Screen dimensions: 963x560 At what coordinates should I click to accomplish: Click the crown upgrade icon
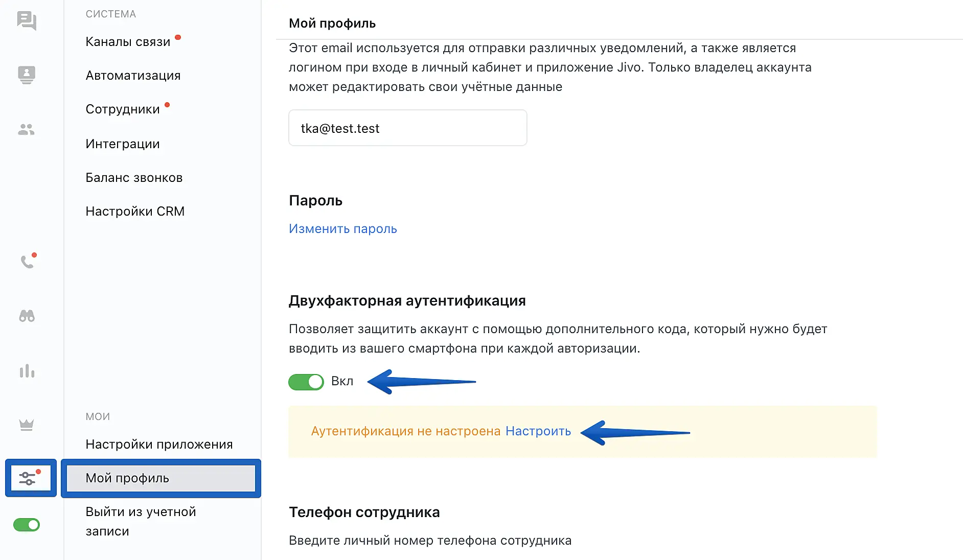27,425
